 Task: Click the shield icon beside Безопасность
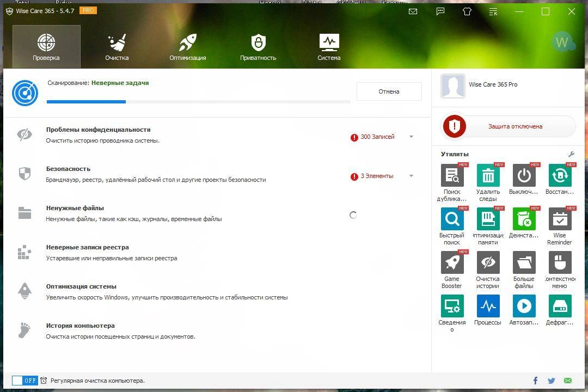[24, 173]
